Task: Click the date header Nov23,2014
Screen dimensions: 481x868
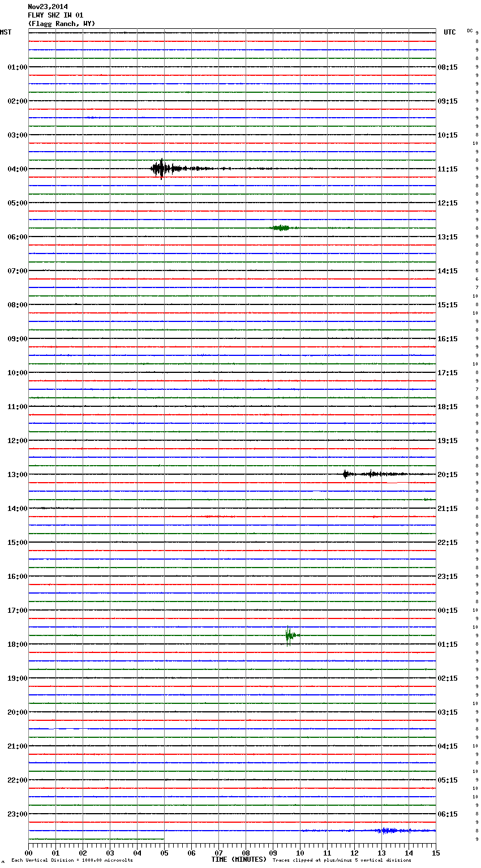Action: [x=48, y=7]
